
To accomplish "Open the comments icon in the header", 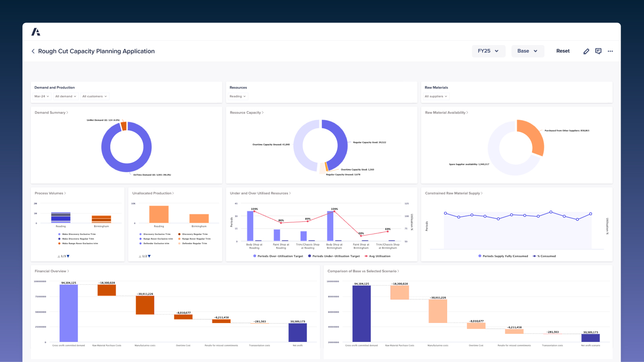I will pos(598,51).
